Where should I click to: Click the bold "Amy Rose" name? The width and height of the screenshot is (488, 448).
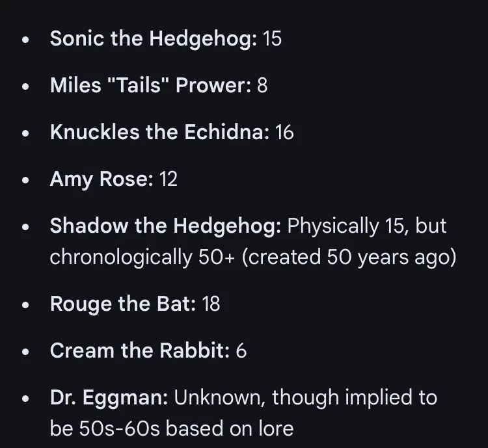point(102,179)
